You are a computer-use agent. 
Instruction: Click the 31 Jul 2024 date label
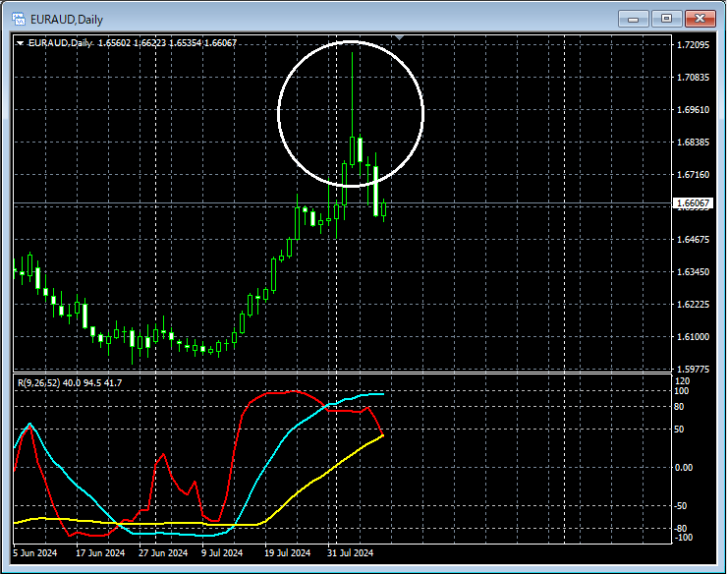pos(350,553)
